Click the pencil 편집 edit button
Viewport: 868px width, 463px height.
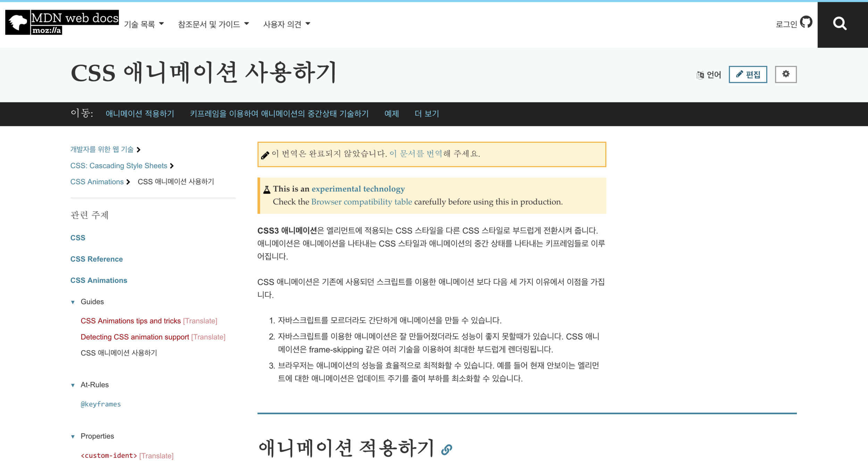(748, 75)
